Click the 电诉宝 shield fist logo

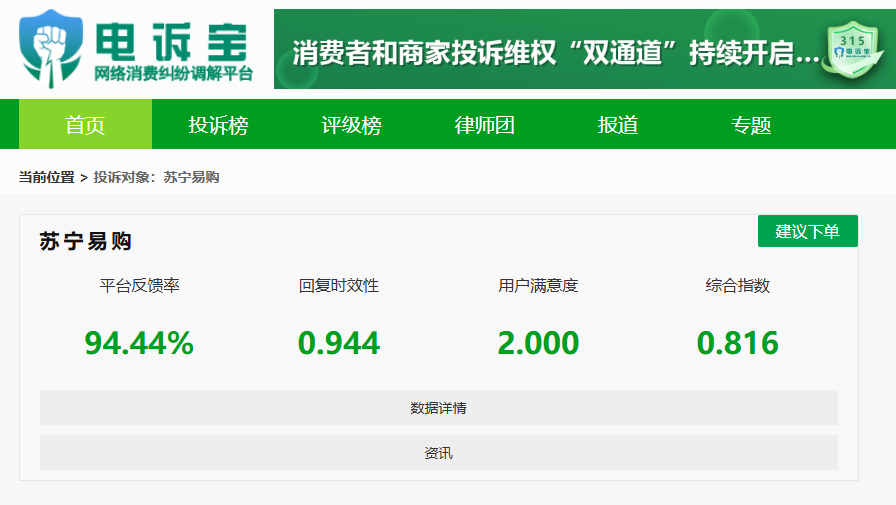(x=51, y=49)
